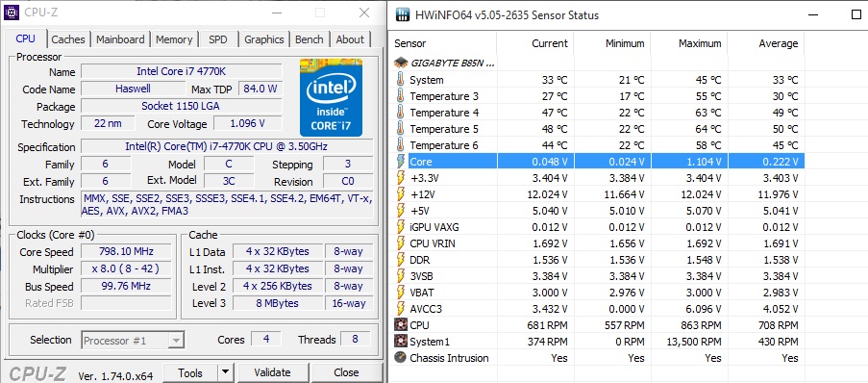Click the Core Voltage value 1.096 V
The image size is (868, 383).
tap(247, 123)
